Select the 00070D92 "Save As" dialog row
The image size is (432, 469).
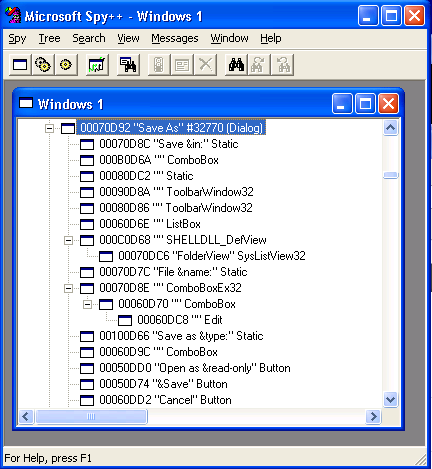(x=171, y=128)
